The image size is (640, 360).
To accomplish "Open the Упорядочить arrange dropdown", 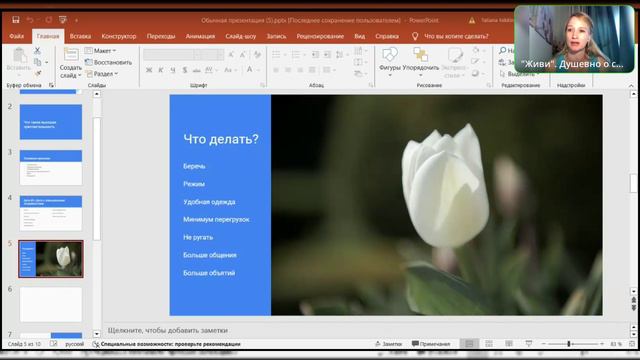I will [x=420, y=62].
